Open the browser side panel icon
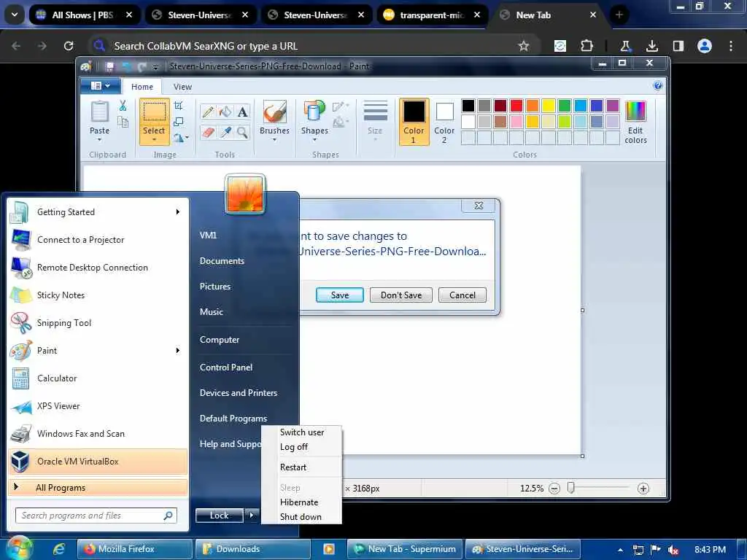The image size is (747, 560). click(x=678, y=46)
